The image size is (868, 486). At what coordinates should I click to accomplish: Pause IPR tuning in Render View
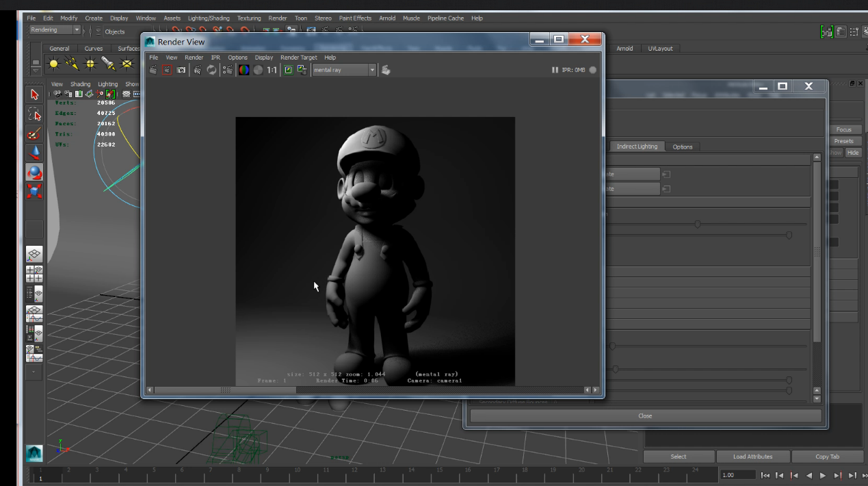555,70
